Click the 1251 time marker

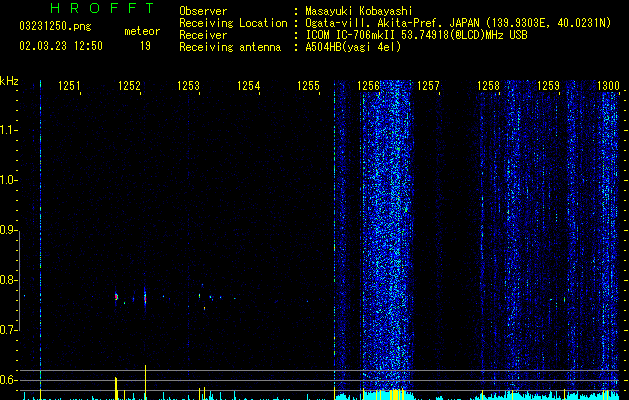pyautogui.click(x=69, y=85)
